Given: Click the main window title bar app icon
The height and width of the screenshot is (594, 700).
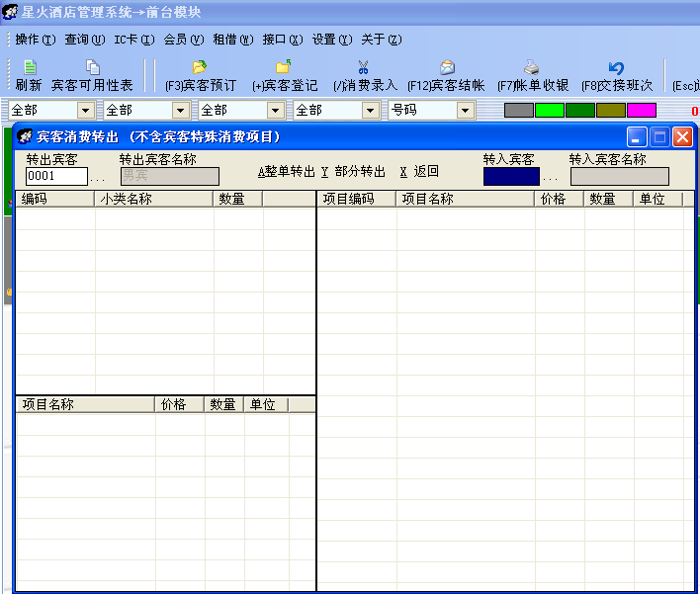Looking at the screenshot, I should coord(10,12).
